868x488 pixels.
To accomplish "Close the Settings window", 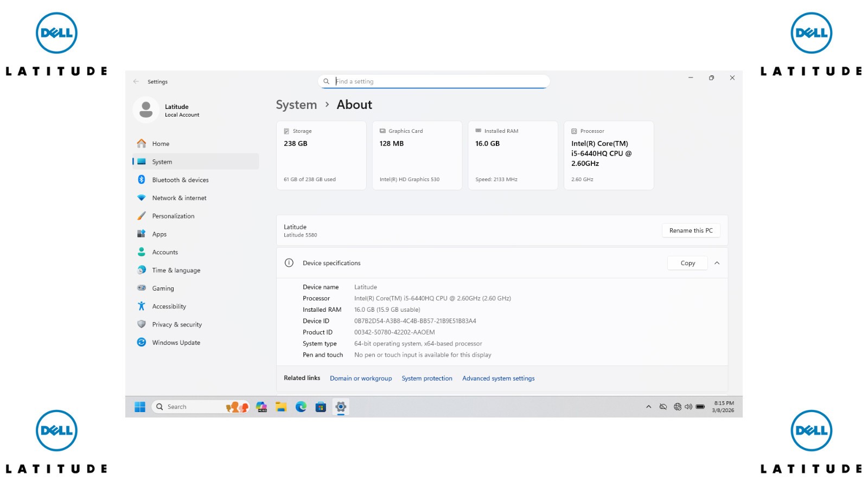I will [732, 78].
